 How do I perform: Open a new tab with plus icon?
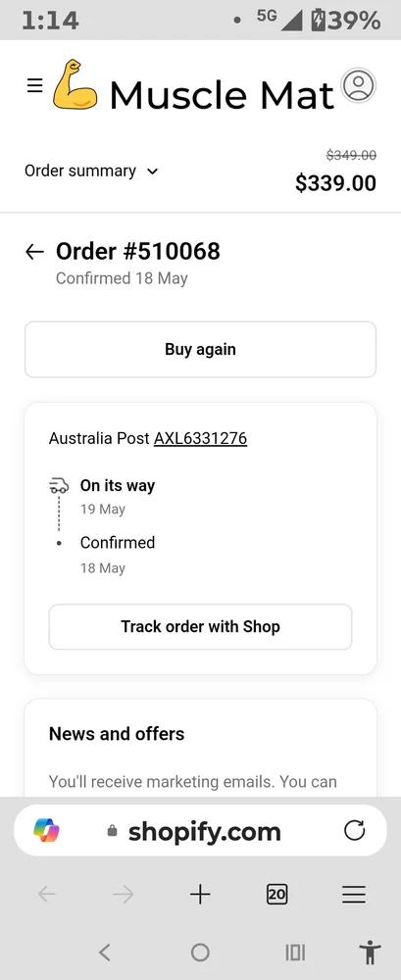[x=200, y=895]
